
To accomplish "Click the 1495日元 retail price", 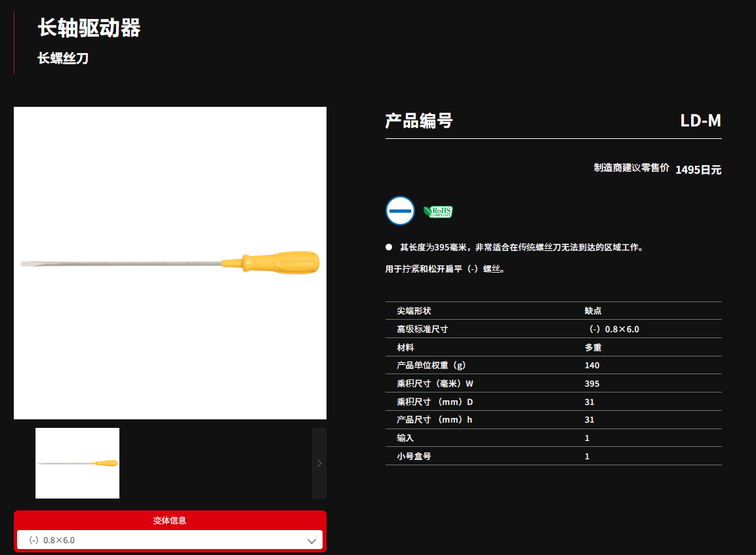I will click(698, 170).
